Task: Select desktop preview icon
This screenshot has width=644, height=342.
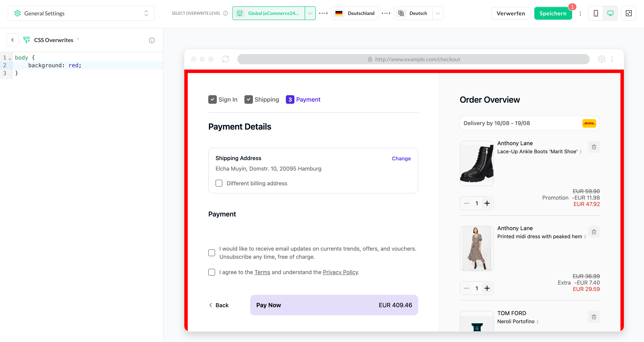Action: (610, 13)
